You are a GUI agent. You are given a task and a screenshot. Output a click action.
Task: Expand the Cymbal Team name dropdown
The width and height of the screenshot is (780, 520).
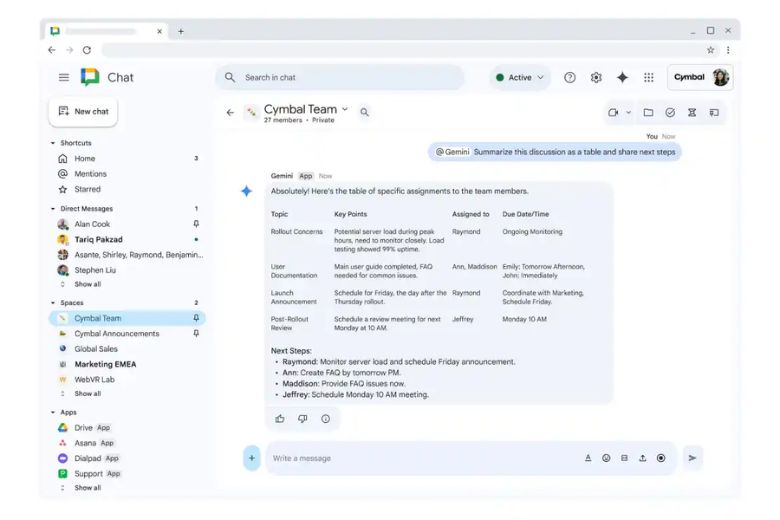tap(345, 109)
